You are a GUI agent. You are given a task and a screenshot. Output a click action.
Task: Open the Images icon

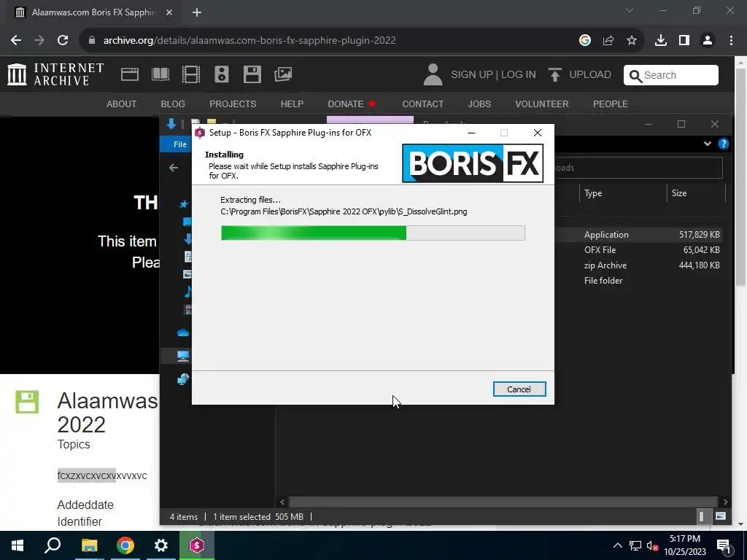[283, 74]
